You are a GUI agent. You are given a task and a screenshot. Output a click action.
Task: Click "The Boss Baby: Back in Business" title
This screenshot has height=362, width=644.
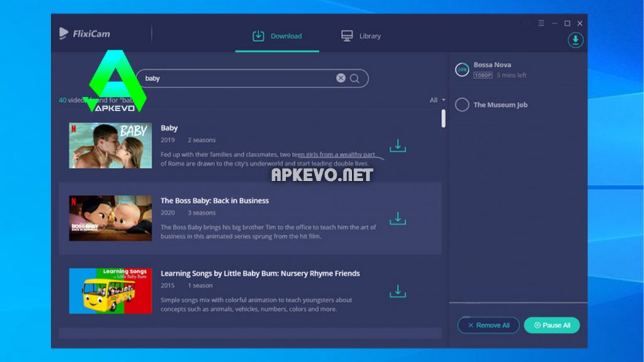click(215, 200)
